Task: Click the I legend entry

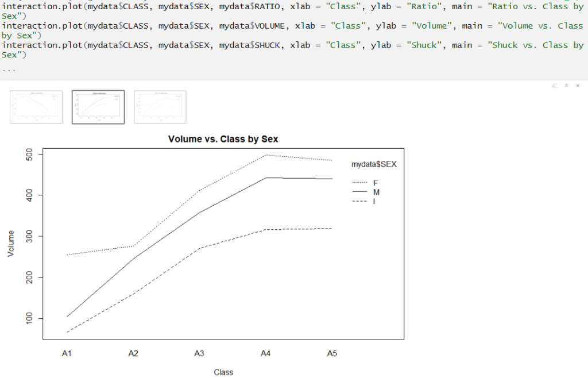Action: 374,201
